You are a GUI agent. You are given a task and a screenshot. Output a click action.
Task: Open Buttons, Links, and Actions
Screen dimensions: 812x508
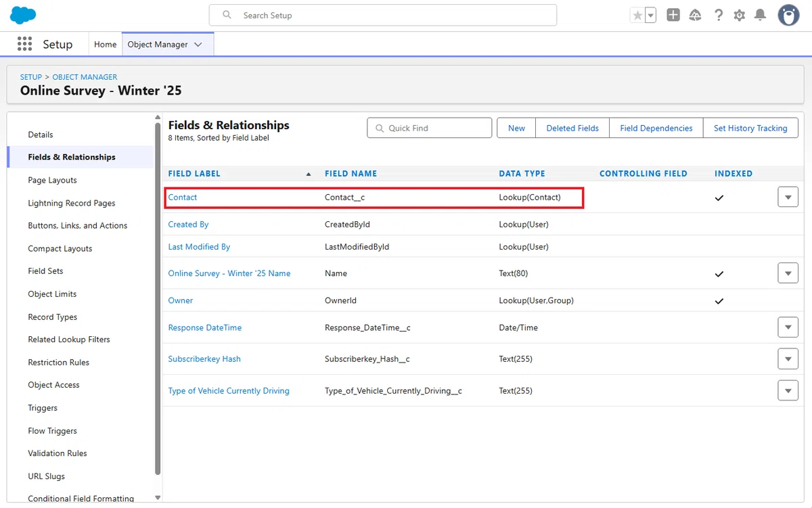pos(78,225)
